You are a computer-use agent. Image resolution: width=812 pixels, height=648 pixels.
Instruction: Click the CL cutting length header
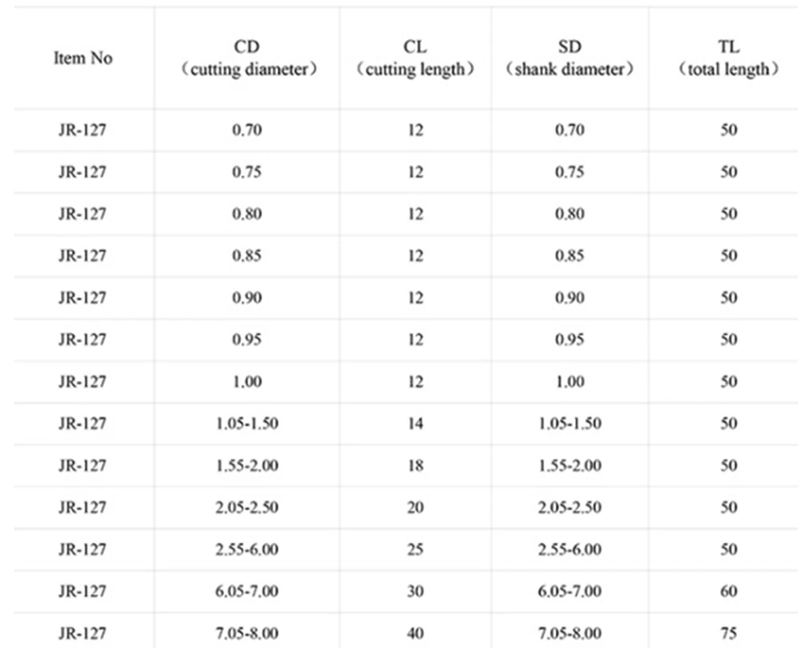415,58
